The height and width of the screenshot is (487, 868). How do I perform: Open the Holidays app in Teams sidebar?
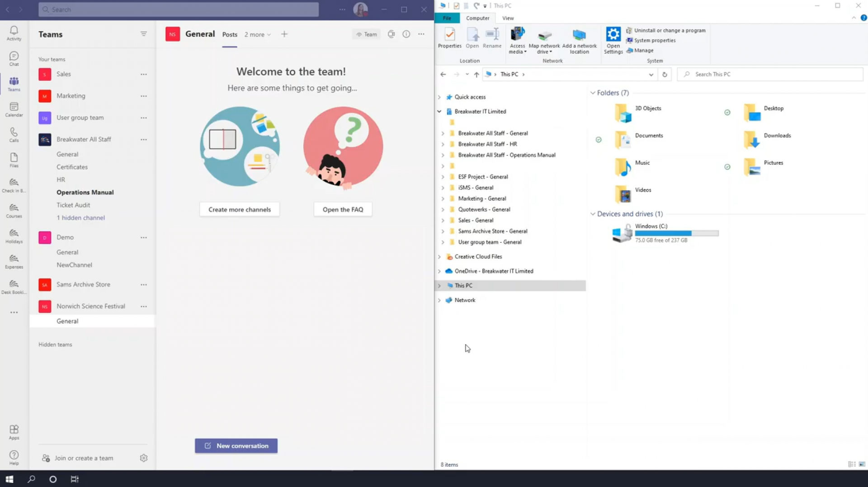coord(14,236)
